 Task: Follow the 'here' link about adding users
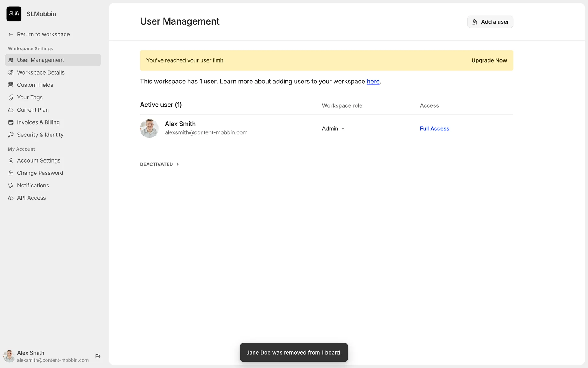coord(373,81)
